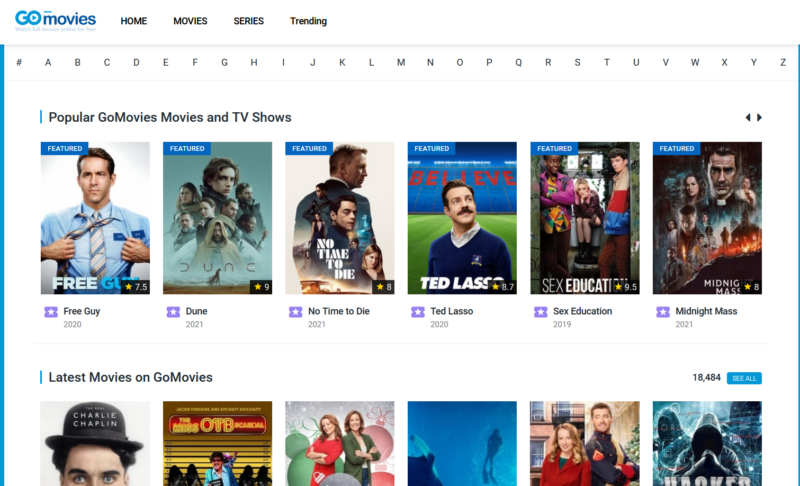Screen dimensions: 800x486
Task: Click FEATURED badge on Dune poster
Action: point(187,148)
